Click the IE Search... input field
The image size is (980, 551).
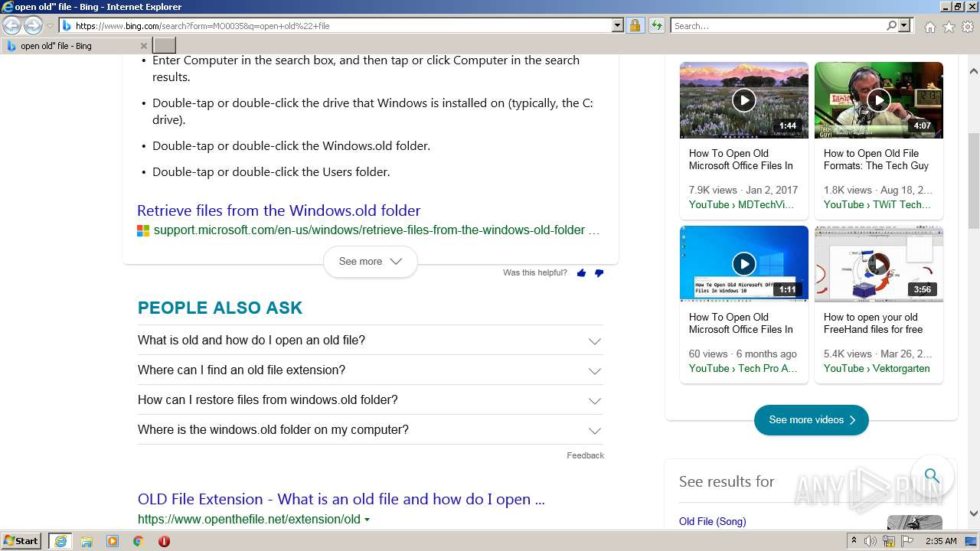(778, 25)
